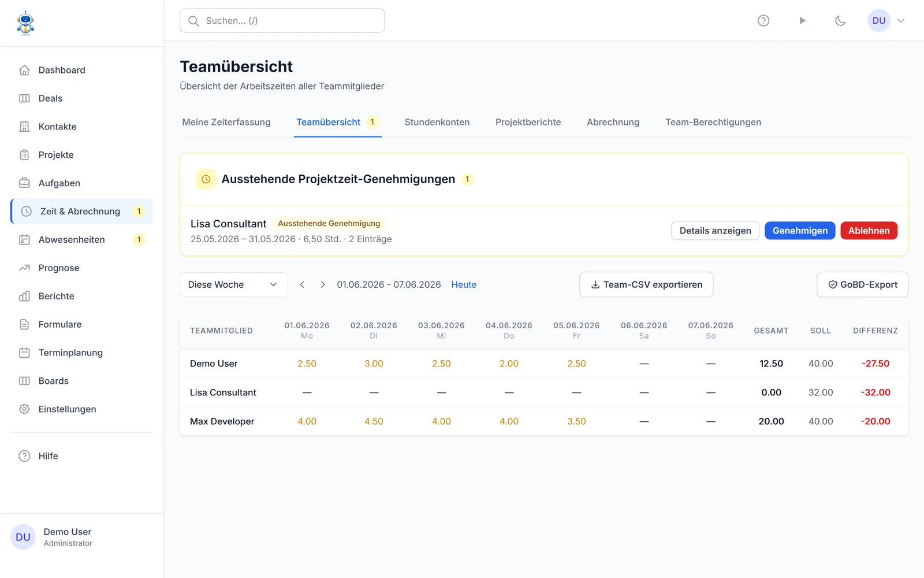Viewport: 924px width, 578px height.
Task: Click Demo User's 2.00 hours on Thursday
Action: [x=509, y=364]
